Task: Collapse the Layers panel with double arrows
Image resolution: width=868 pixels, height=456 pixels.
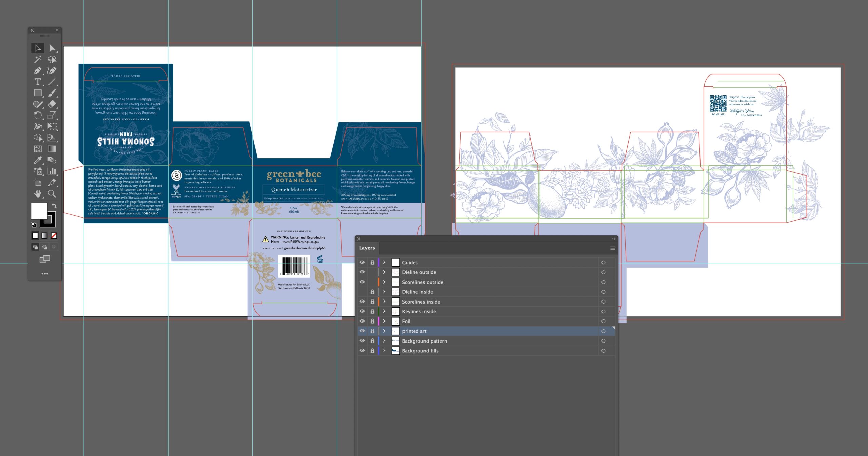Action: pyautogui.click(x=613, y=239)
